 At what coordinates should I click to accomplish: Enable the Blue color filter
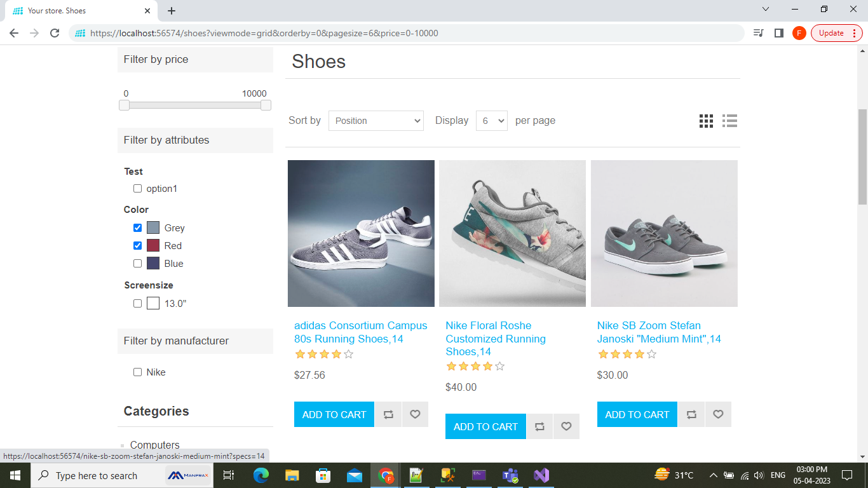(137, 263)
